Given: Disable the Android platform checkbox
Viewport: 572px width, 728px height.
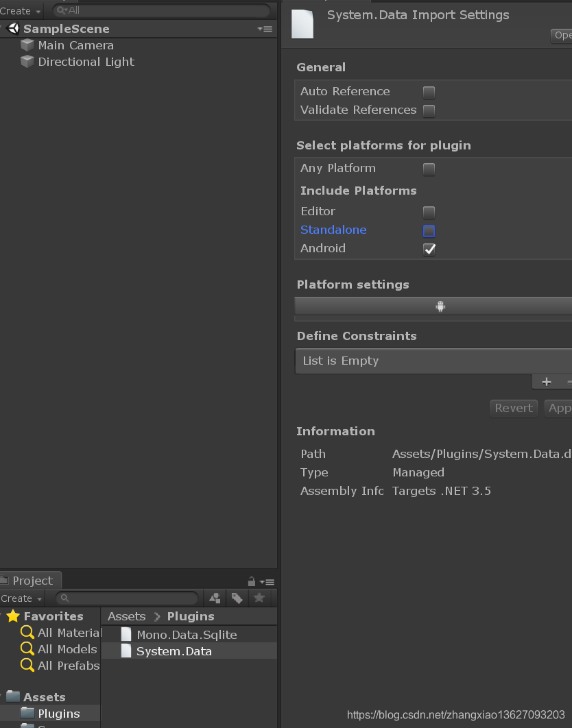Looking at the screenshot, I should [429, 249].
